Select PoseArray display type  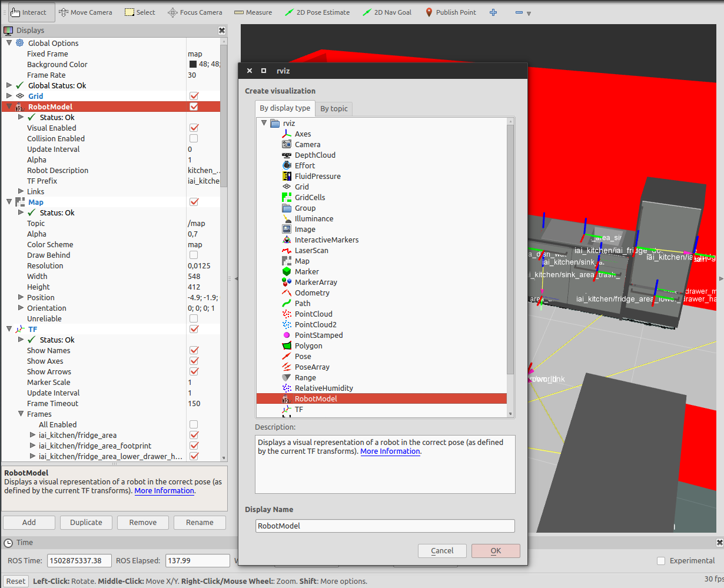[x=312, y=367]
